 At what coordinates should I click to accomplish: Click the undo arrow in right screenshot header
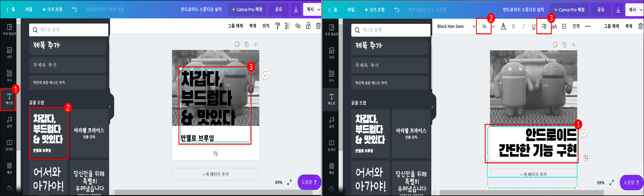click(x=397, y=10)
